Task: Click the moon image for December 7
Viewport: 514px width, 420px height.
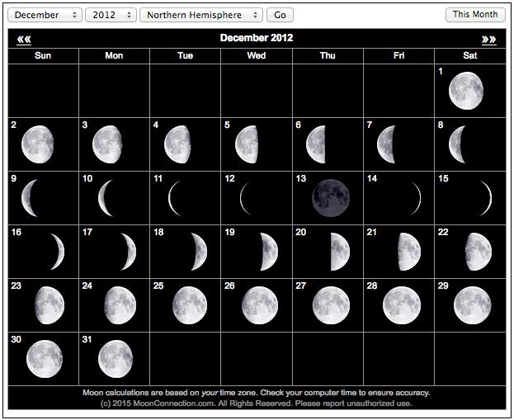Action: point(386,144)
